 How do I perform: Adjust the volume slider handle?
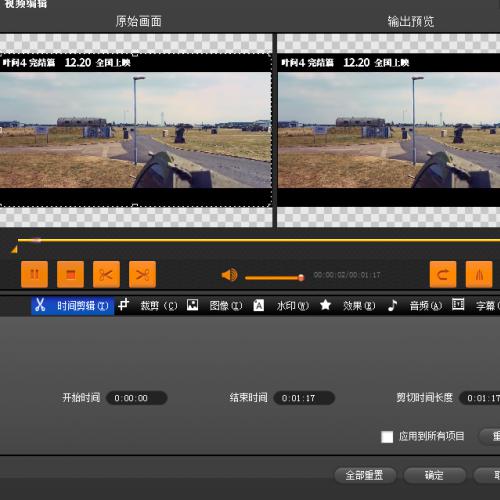[x=301, y=277]
